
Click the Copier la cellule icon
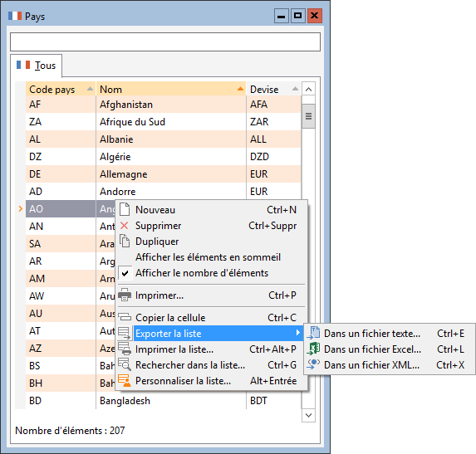[x=125, y=317]
